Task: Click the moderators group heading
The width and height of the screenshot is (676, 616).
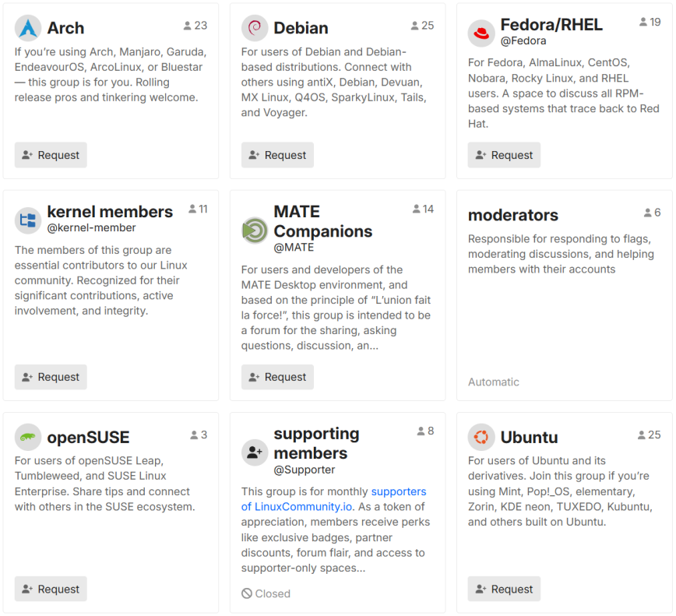Action: tap(512, 215)
